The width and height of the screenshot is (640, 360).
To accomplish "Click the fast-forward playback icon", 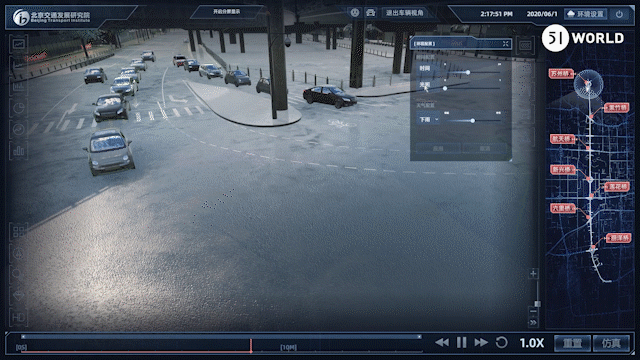I will coord(481,342).
